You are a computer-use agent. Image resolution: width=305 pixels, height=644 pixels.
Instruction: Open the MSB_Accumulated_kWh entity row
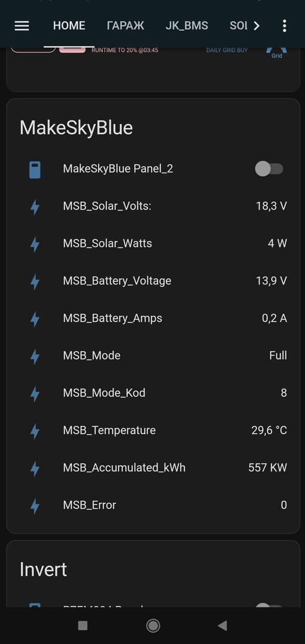point(153,468)
